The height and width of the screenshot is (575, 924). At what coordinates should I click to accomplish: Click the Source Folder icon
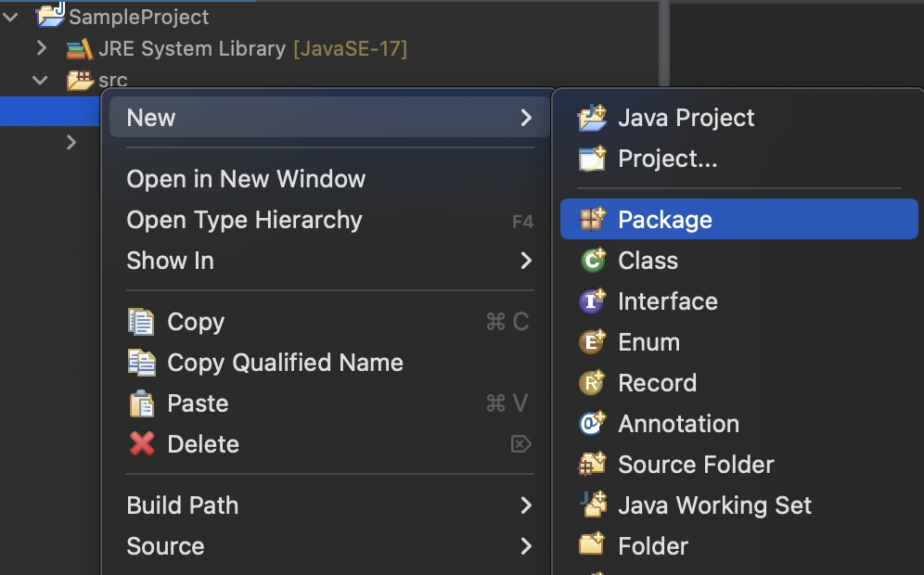point(592,465)
